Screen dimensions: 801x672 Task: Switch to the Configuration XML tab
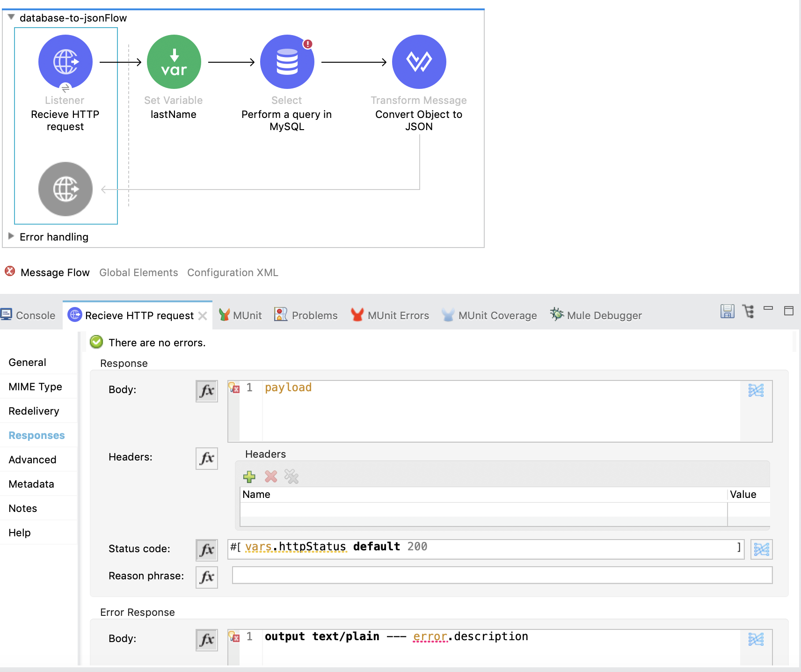233,273
